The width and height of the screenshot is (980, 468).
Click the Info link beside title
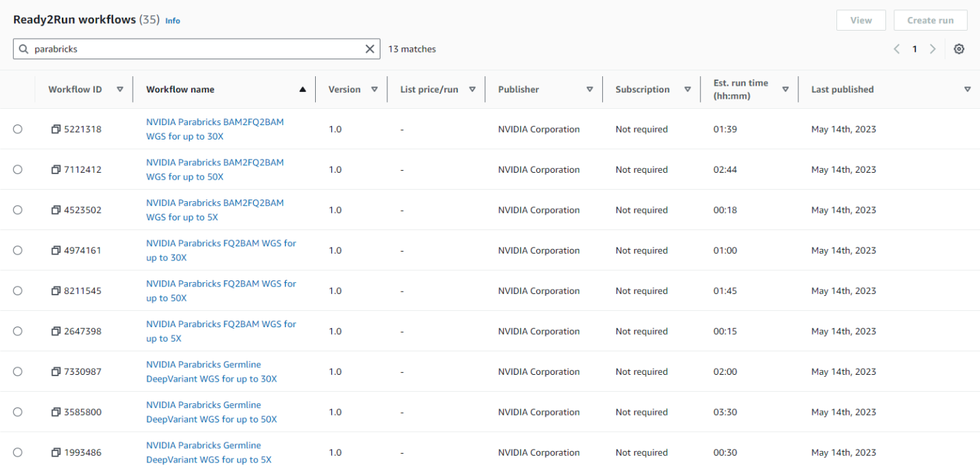173,20
